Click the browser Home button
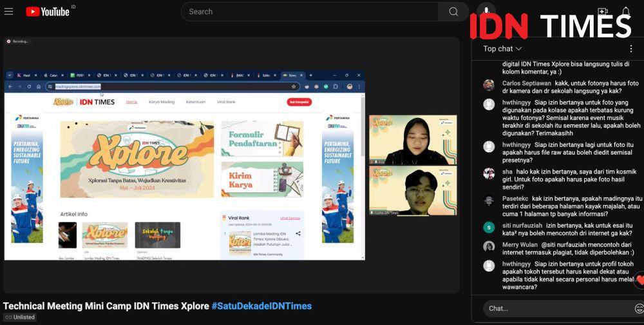The image size is (644, 325). click(x=39, y=87)
